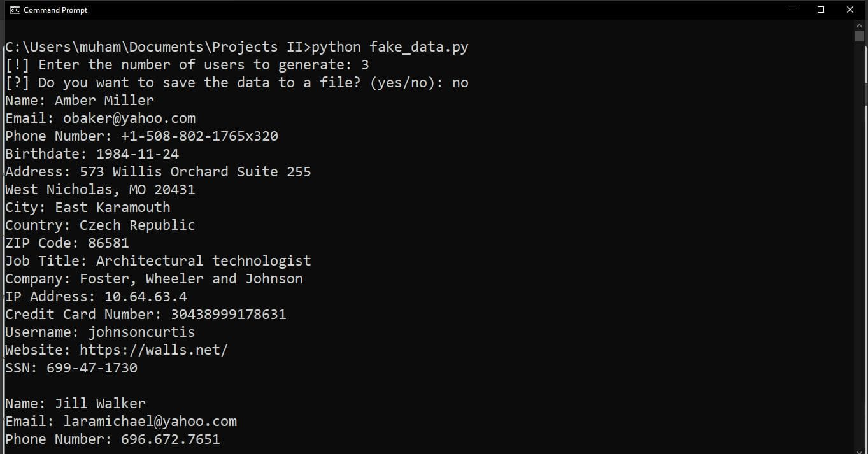Image resolution: width=868 pixels, height=454 pixels.
Task: Click the credit card number 30438999178631
Action: pos(228,315)
